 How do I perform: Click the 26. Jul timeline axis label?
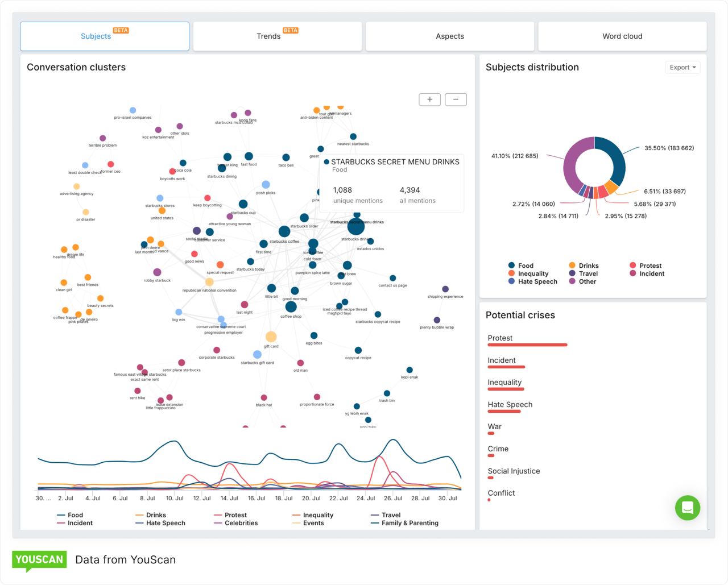393,498
